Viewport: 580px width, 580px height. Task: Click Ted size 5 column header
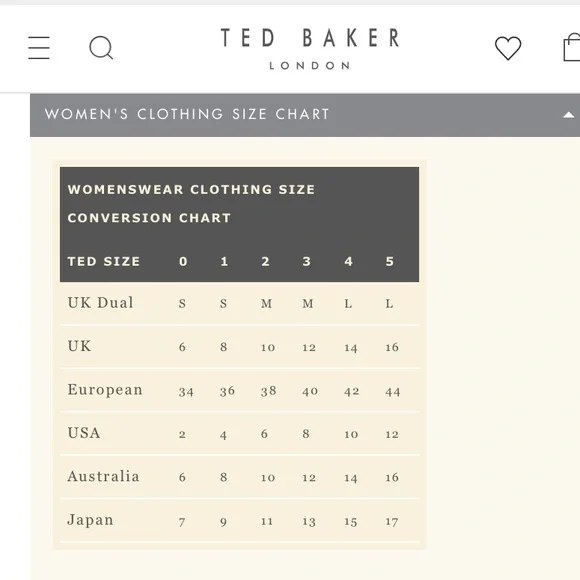(390, 262)
